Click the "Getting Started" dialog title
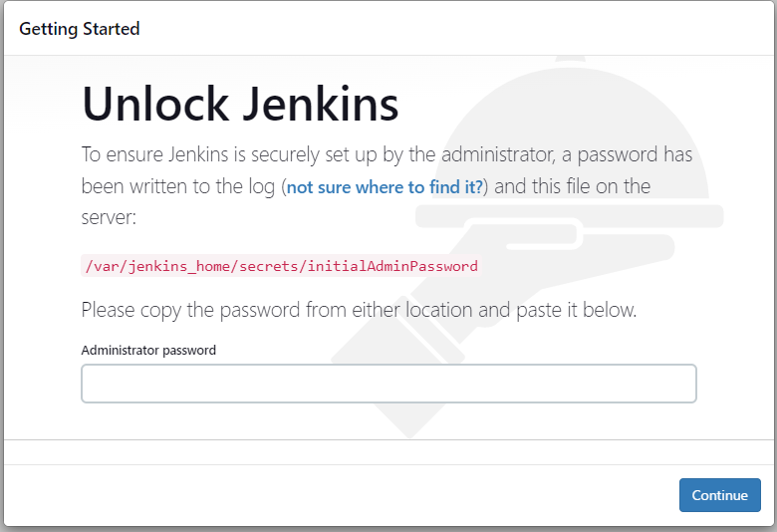This screenshot has height=532, width=777. (80, 29)
